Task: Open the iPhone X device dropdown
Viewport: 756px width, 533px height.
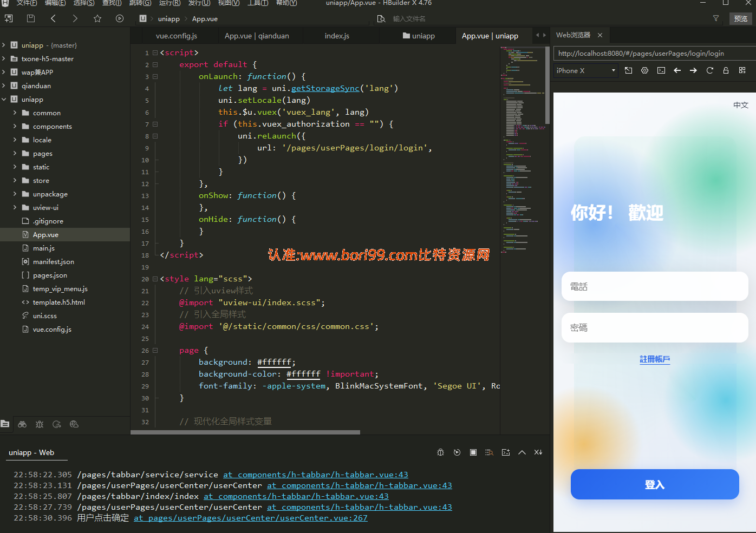Action: pyautogui.click(x=585, y=70)
